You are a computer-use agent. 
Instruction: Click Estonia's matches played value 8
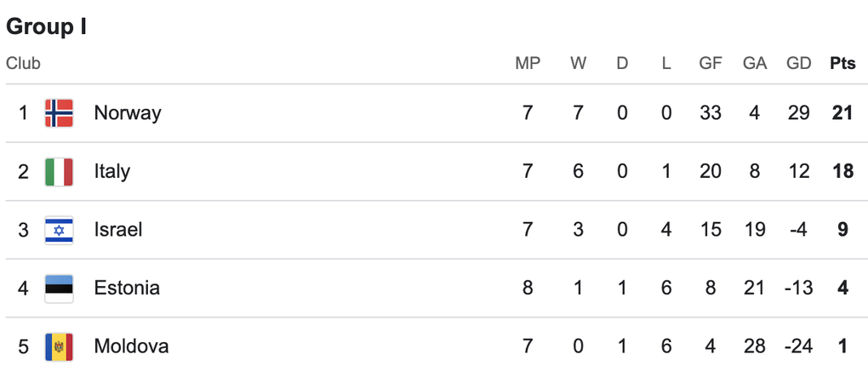click(528, 288)
